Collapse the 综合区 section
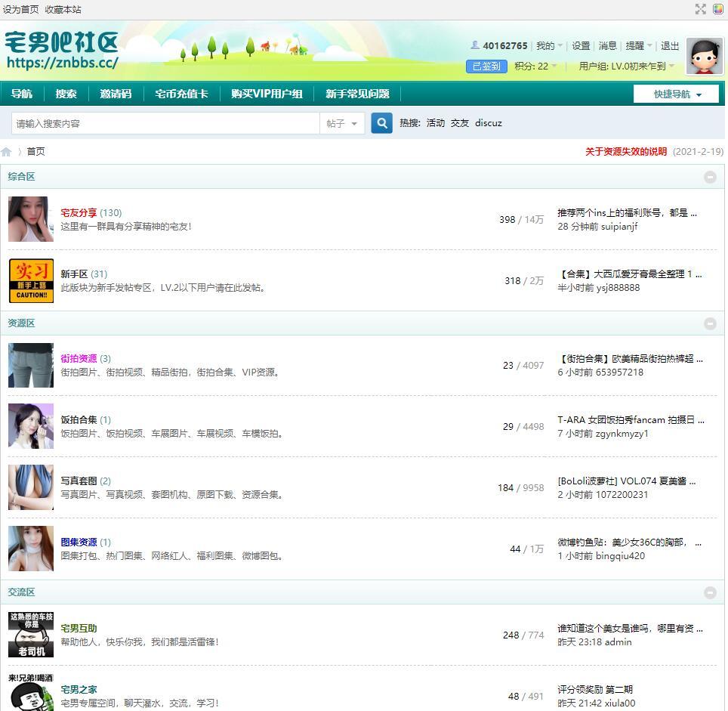 point(710,177)
